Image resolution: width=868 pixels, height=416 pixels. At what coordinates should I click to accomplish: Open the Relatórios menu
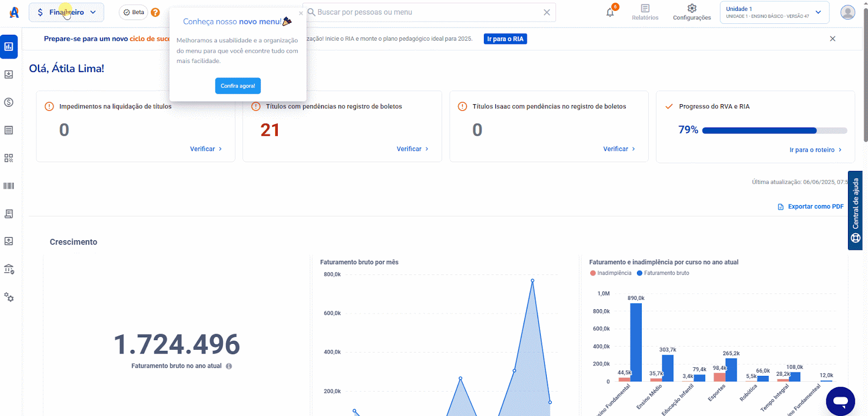(645, 12)
